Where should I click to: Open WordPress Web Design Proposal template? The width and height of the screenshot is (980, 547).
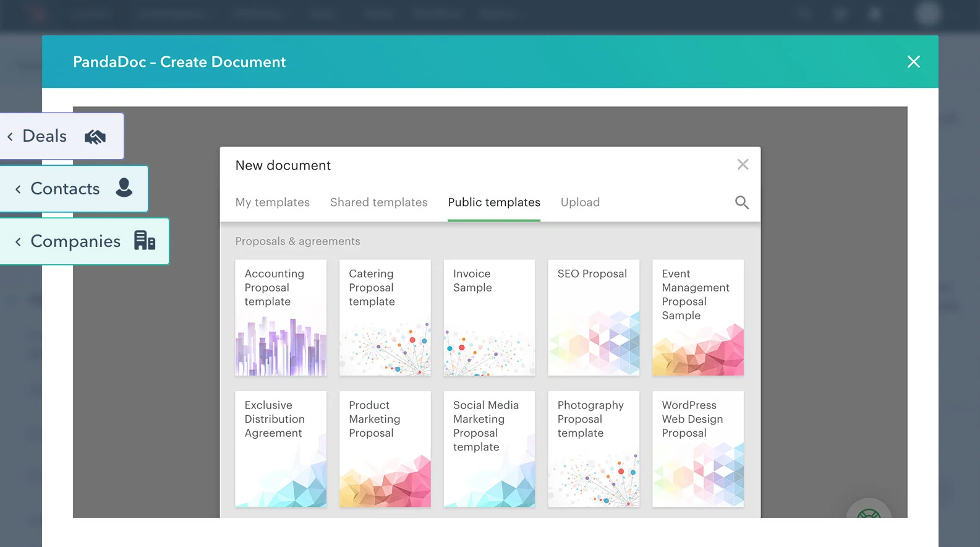pyautogui.click(x=698, y=449)
